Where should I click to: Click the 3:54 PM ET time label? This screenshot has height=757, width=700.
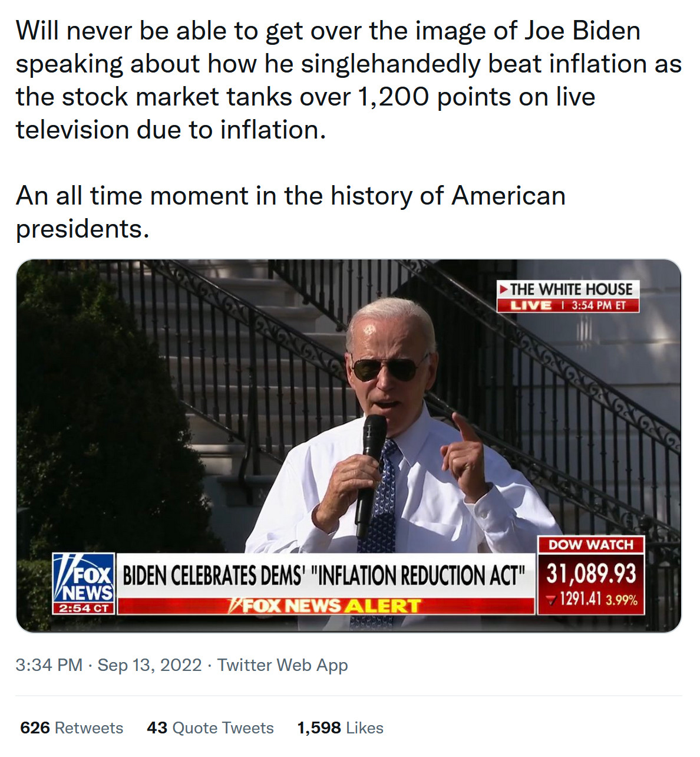599,305
